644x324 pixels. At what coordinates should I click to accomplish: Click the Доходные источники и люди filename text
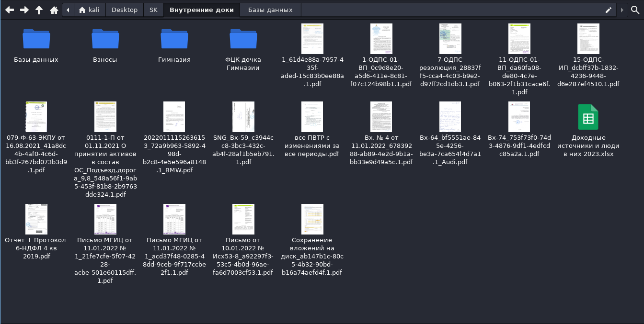coord(588,146)
